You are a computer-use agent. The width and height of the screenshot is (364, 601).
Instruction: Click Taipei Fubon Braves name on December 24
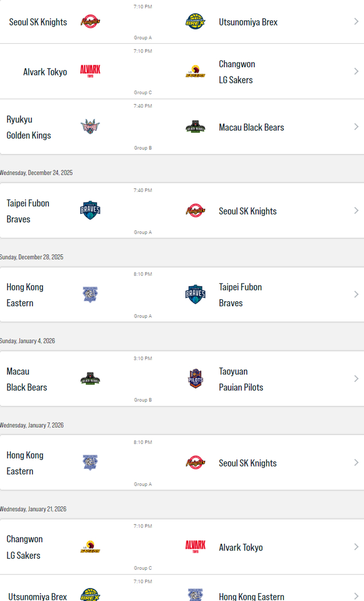pyautogui.click(x=28, y=211)
